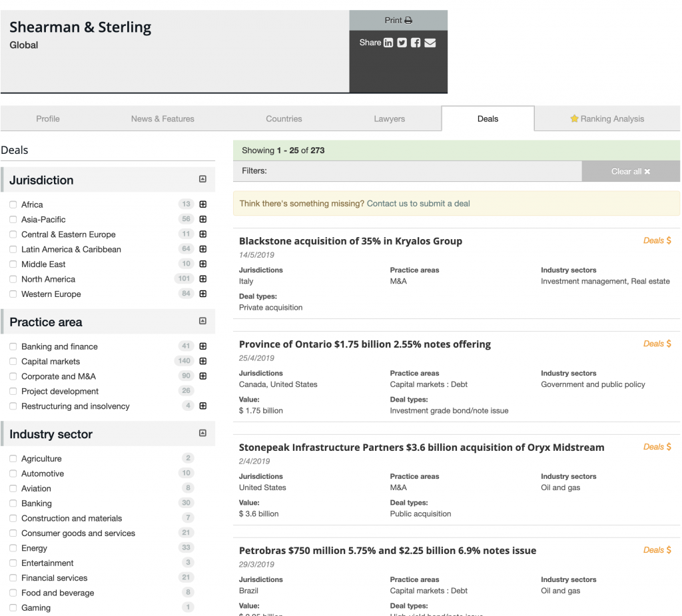Expand Corporate and M&A sub-options
The width and height of the screenshot is (682, 616).
point(203,376)
